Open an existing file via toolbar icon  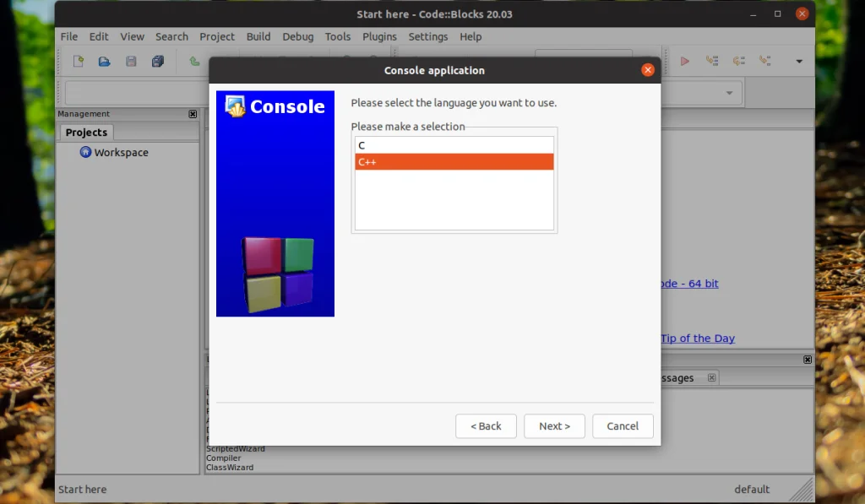point(104,61)
